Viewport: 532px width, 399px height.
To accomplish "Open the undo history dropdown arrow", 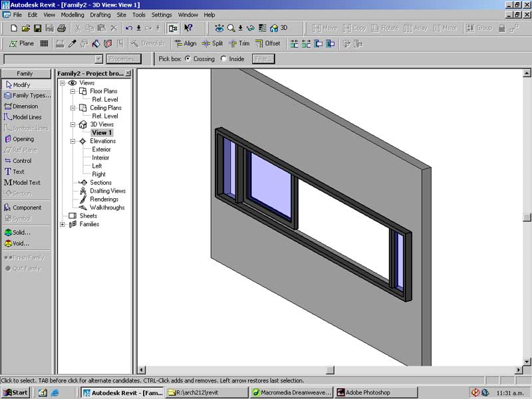I will tap(139, 28).
